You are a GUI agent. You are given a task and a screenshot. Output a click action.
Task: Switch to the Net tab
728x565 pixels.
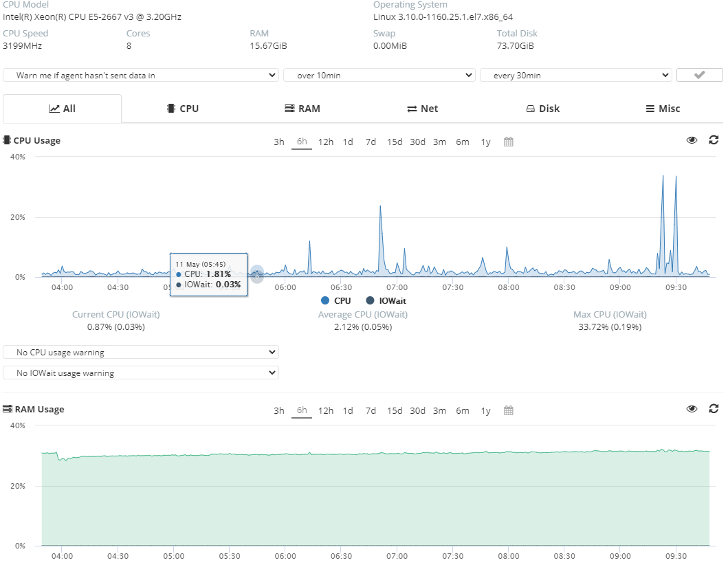point(422,109)
